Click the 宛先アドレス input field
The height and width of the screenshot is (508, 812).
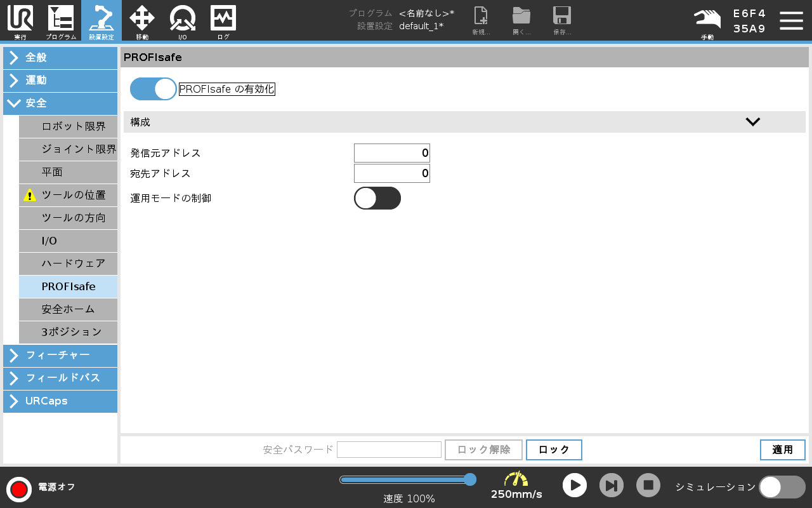point(392,173)
